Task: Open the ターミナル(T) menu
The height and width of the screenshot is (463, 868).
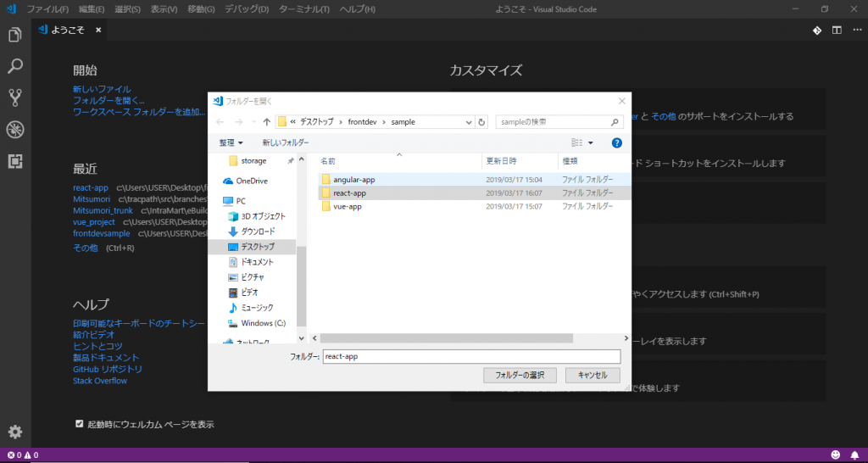Action: (304, 9)
